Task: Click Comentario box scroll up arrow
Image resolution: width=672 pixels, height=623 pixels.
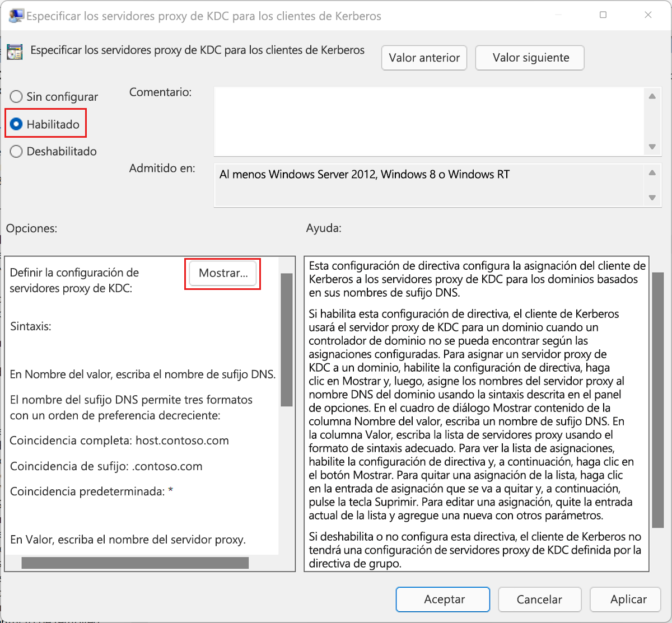Action: click(652, 96)
